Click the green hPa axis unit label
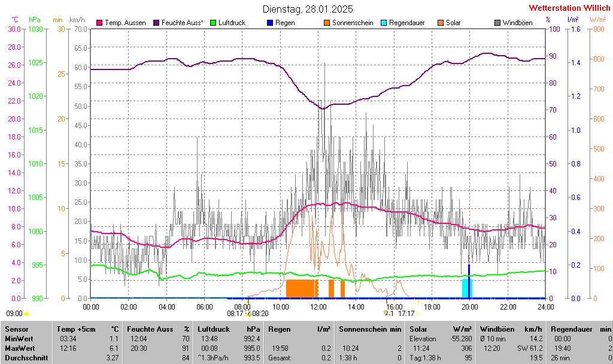This screenshot has width=613, height=364. 35,20
